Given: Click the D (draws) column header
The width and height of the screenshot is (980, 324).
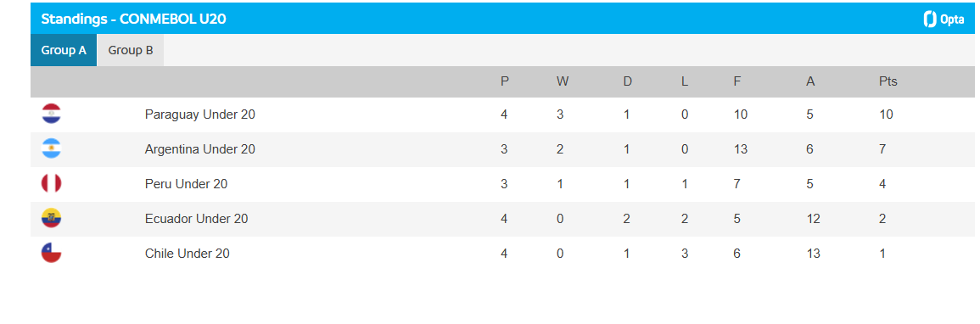Looking at the screenshot, I should 628,81.
